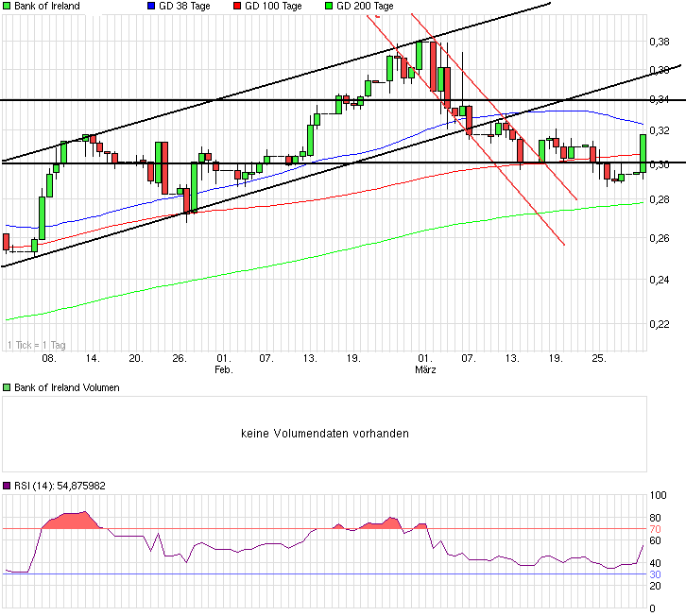Click the green Bank of Ireland legend square
686x616 pixels.
[6, 6]
